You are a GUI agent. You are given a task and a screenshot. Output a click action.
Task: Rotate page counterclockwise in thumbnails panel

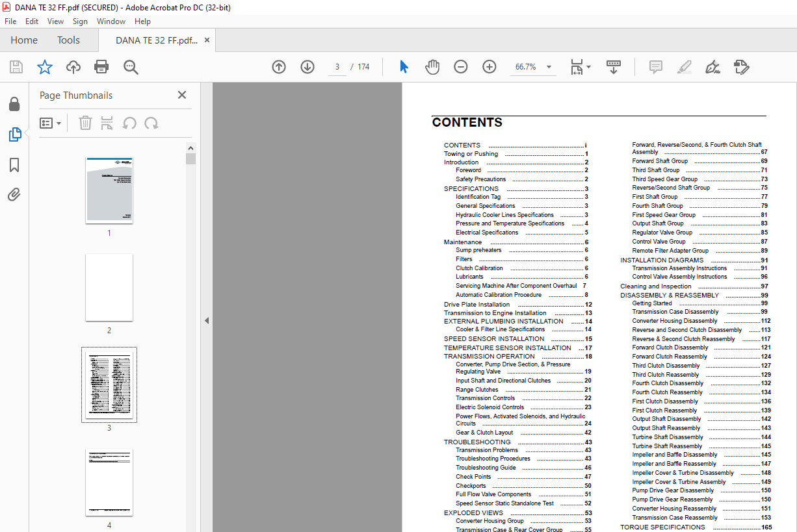coord(129,123)
